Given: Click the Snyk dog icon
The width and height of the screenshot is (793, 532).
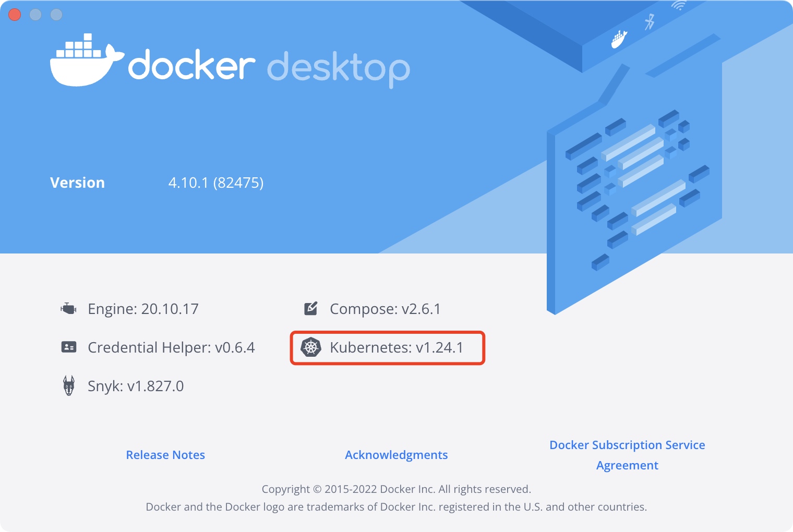Looking at the screenshot, I should pos(69,386).
